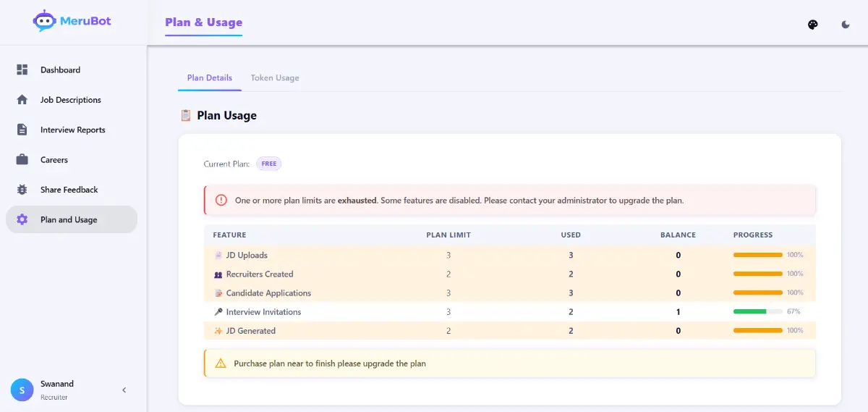
Task: Click the Careers briefcase icon
Action: [22, 159]
